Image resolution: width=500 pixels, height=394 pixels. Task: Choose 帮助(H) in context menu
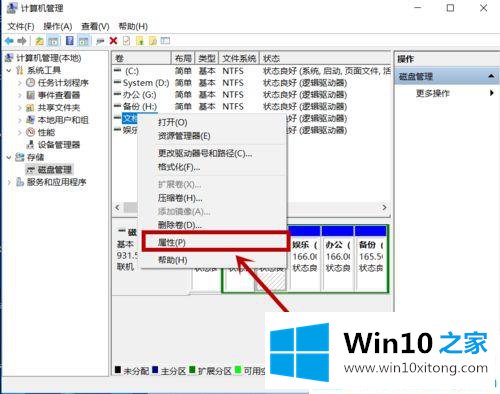(x=213, y=260)
